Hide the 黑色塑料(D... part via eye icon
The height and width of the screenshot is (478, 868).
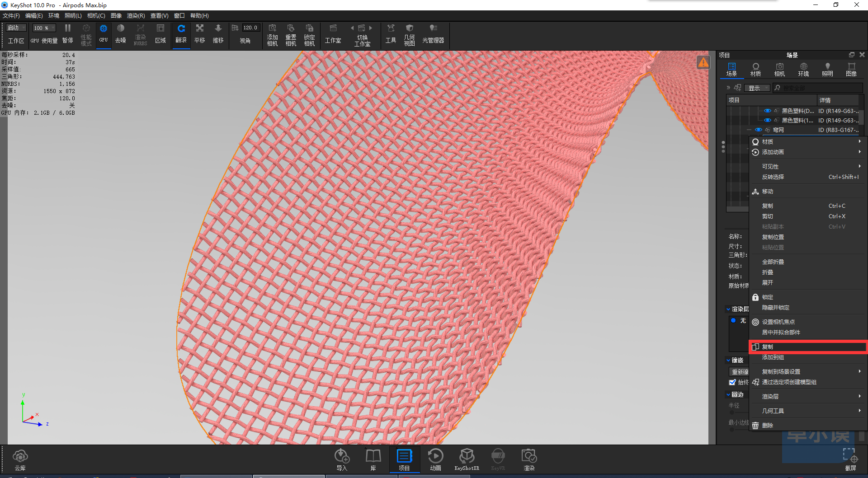[768, 111]
